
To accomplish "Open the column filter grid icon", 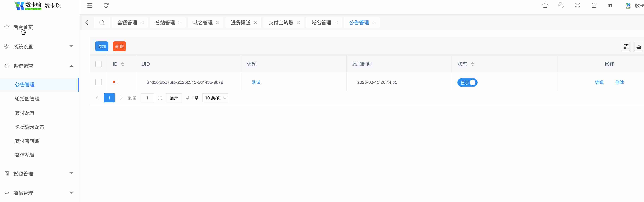I will [626, 47].
